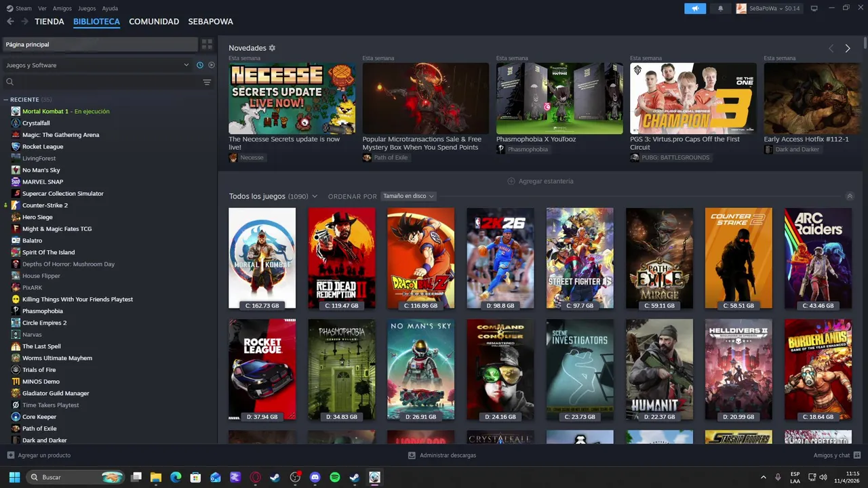This screenshot has height=488, width=868.
Task: Open Red Dead Redemption II cover
Action: 341,258
